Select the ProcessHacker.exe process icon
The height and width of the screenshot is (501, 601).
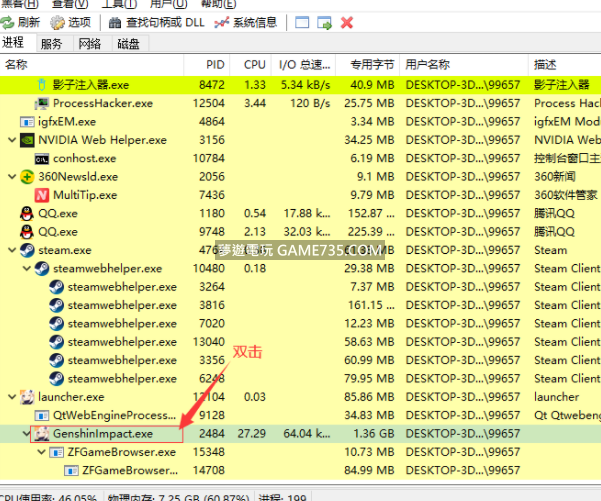pos(42,103)
